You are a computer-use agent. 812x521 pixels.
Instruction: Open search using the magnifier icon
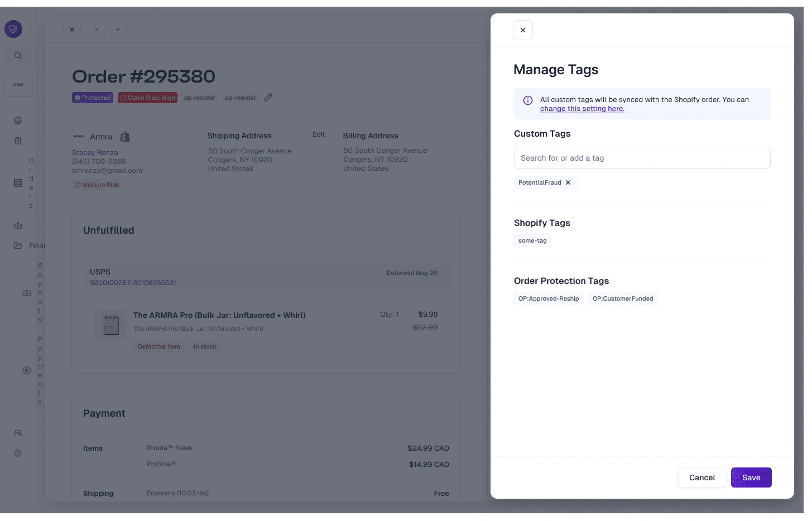(18, 55)
